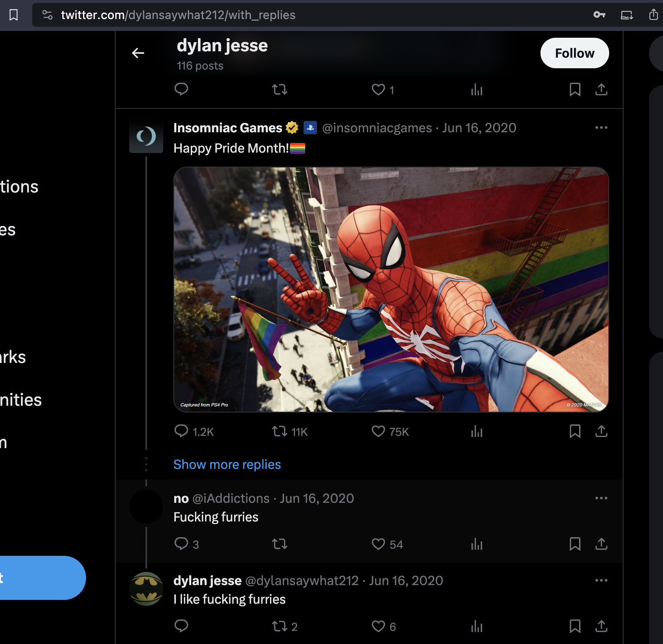Like the Insomniac post with 75K likes

[x=390, y=432]
